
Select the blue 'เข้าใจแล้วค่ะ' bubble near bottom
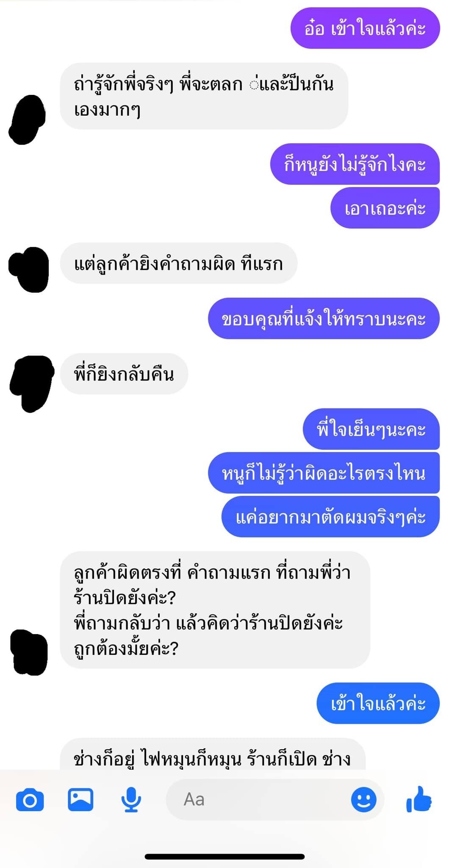click(378, 703)
